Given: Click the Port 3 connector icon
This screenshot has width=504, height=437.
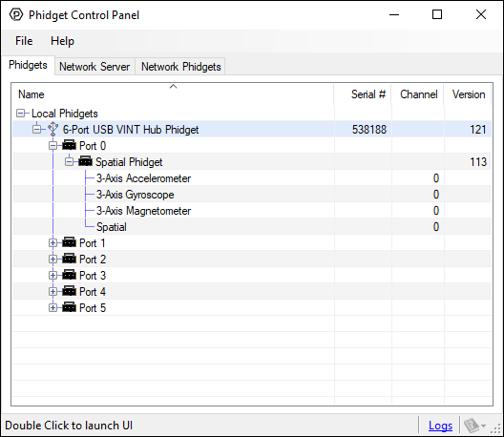Looking at the screenshot, I should coord(69,275).
